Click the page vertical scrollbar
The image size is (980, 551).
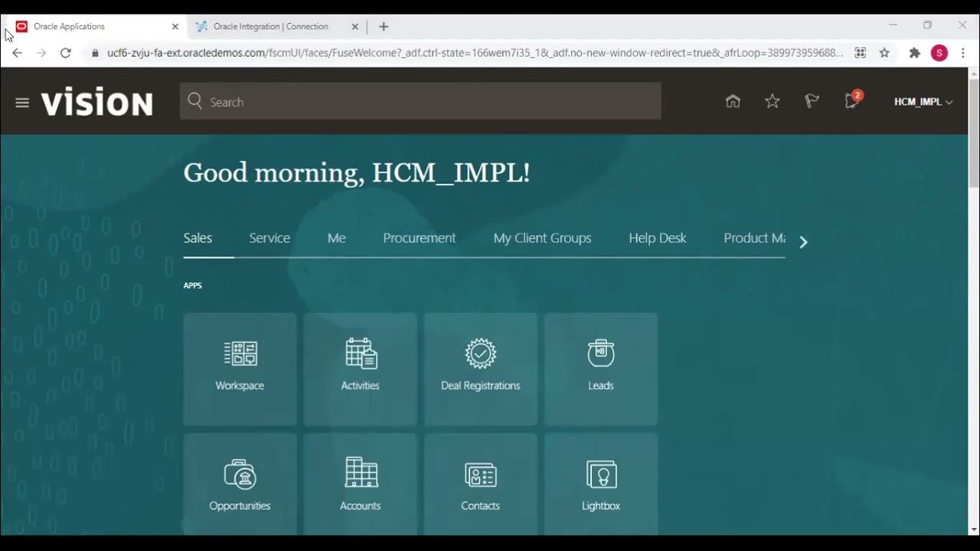click(974, 134)
